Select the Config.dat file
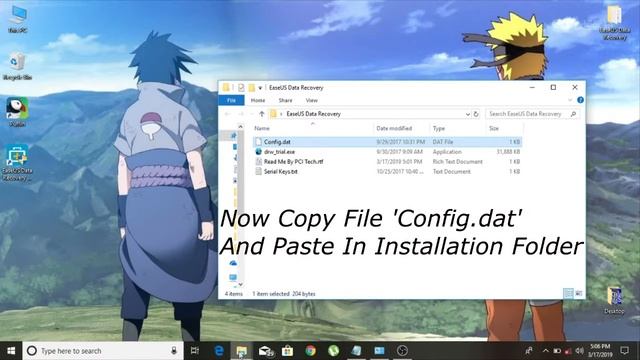 (387, 142)
